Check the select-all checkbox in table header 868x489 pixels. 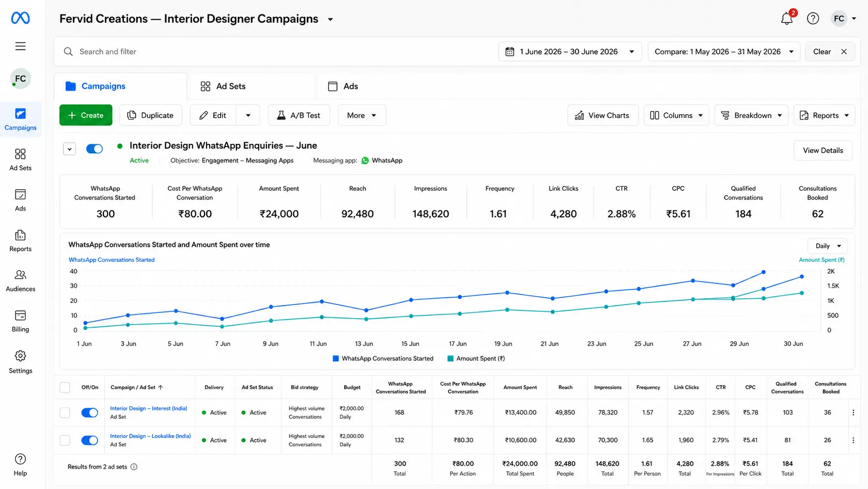pyautogui.click(x=65, y=387)
